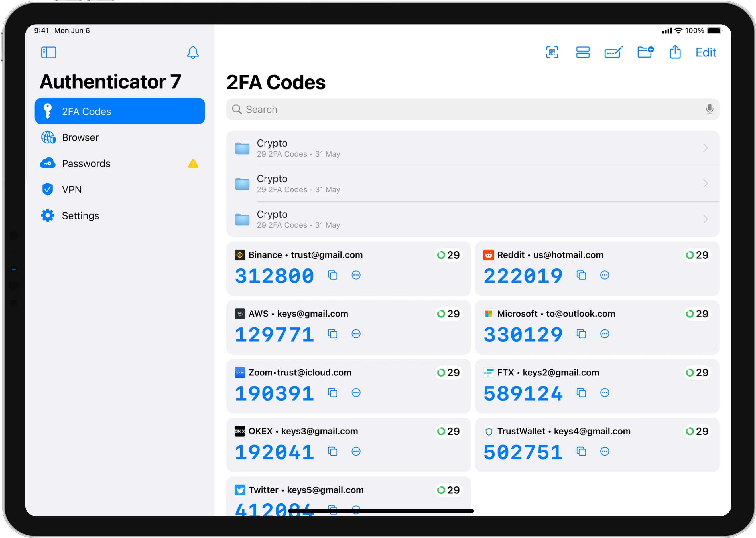Viewport: 756px width, 538px height.
Task: Tap the OKEX code 192041
Action: point(274,452)
